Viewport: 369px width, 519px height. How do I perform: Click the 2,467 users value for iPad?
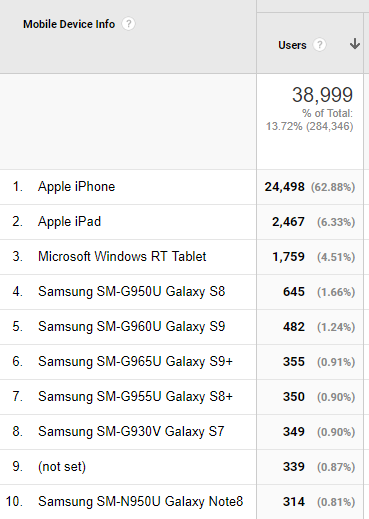tap(288, 222)
